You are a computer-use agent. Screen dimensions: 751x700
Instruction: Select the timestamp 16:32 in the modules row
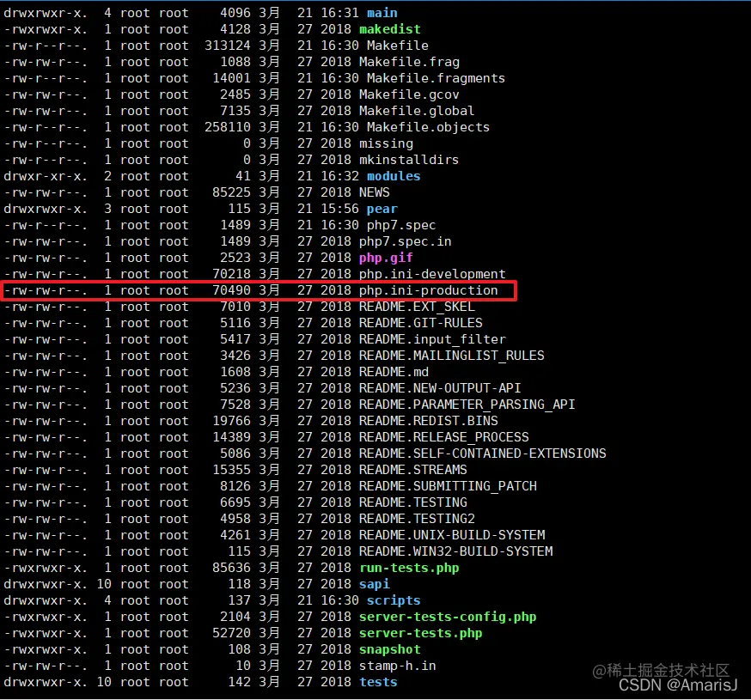pyautogui.click(x=339, y=176)
